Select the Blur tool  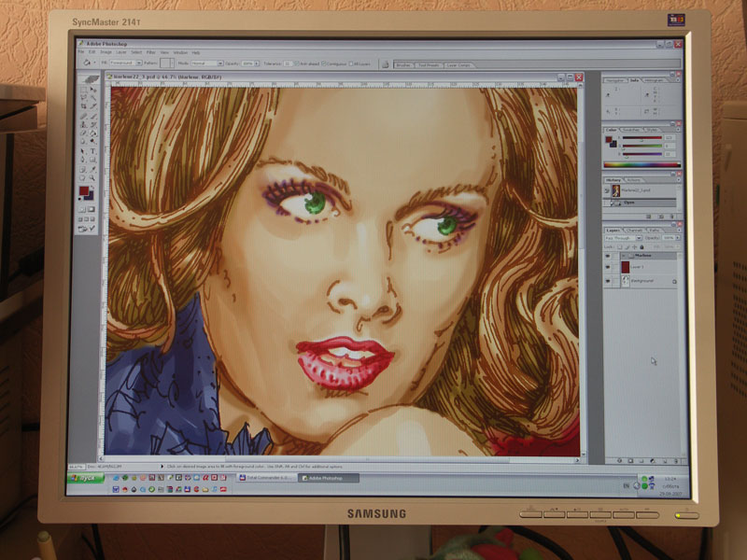[84, 142]
